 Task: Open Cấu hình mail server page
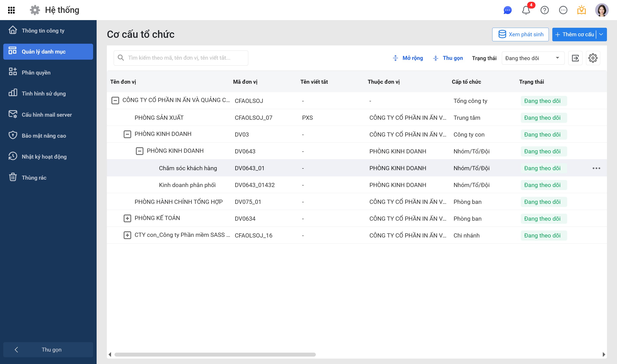click(x=48, y=115)
